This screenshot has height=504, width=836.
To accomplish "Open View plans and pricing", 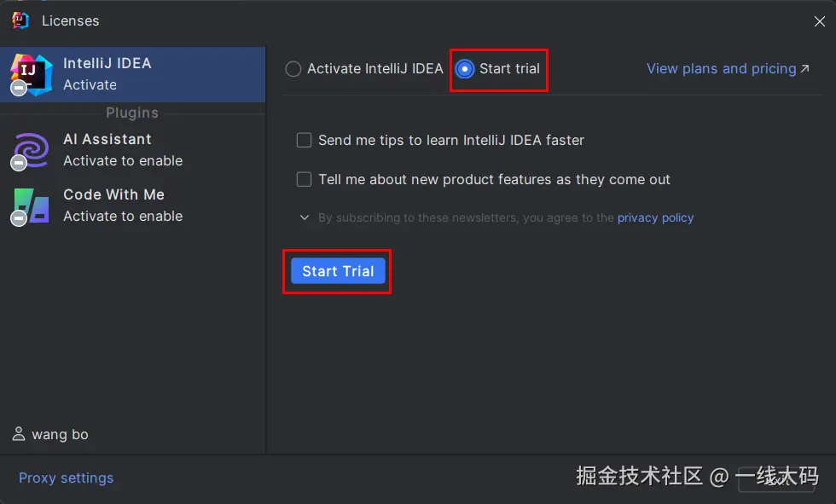I will pos(721,69).
